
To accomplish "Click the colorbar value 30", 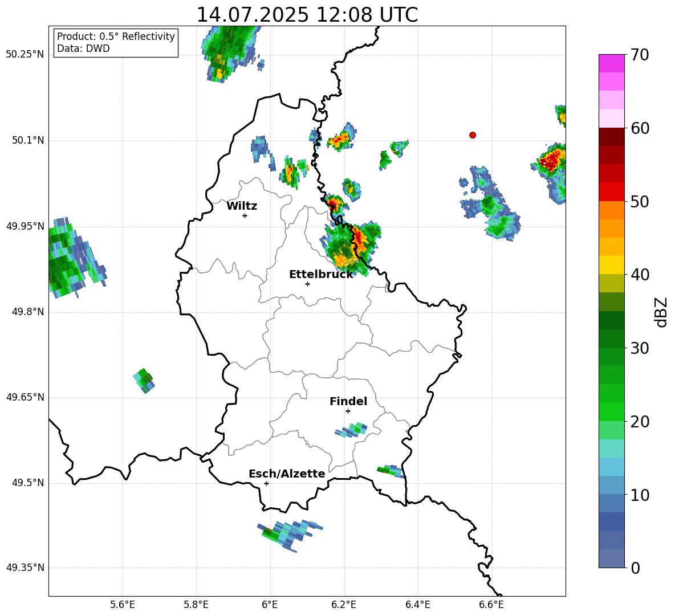I will pyautogui.click(x=640, y=348).
